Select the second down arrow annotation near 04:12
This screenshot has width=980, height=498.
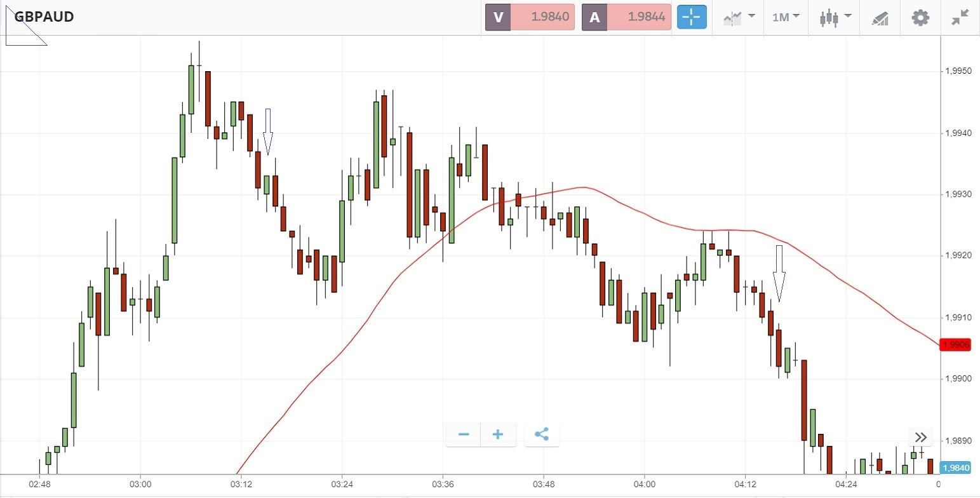[779, 273]
